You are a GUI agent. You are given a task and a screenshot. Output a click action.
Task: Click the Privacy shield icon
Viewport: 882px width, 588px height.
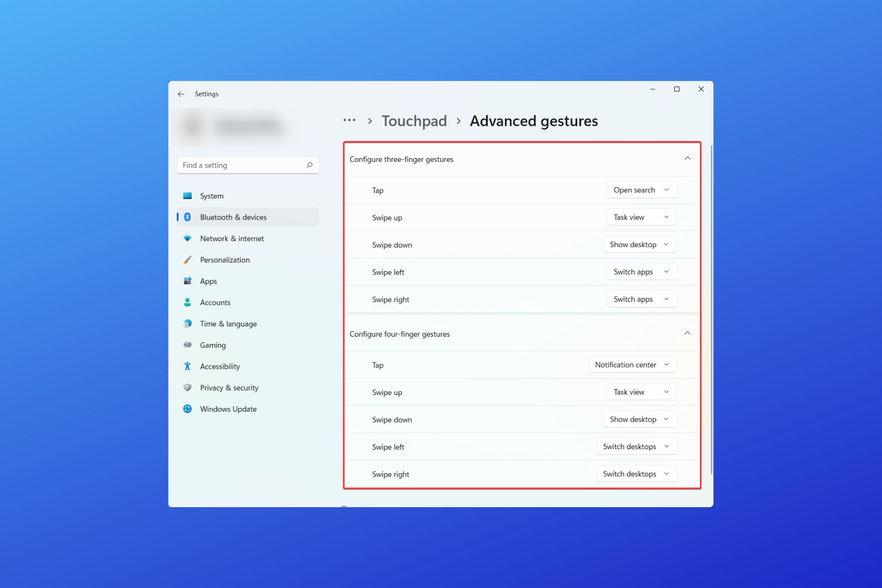tap(187, 388)
